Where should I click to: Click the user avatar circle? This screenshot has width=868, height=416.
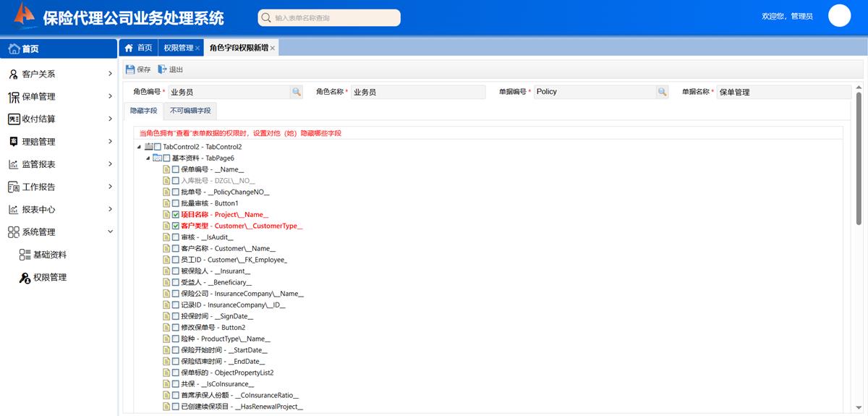(839, 15)
